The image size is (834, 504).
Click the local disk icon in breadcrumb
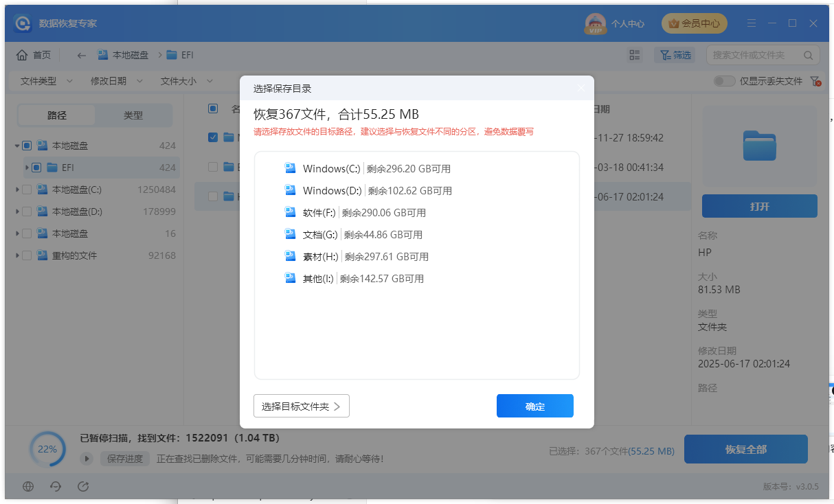(x=103, y=55)
